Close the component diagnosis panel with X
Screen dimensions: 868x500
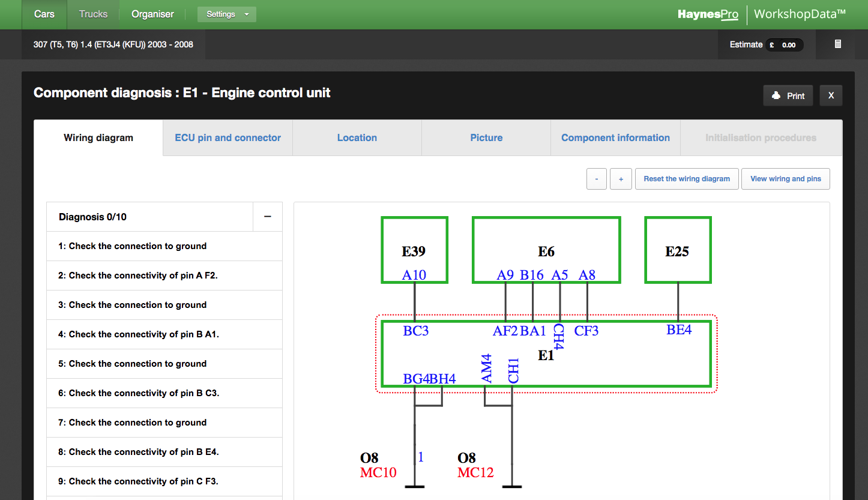831,95
